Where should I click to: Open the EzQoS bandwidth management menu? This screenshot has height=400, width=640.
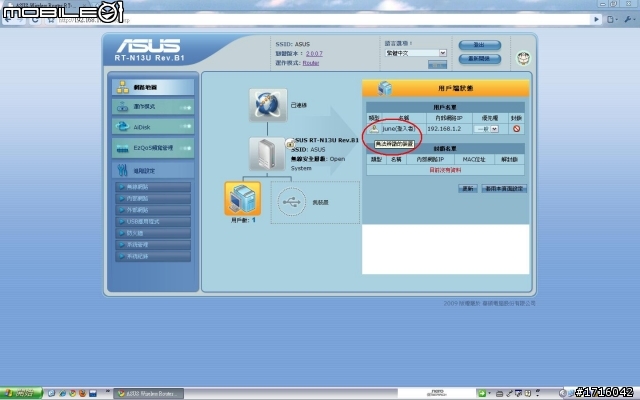153,148
